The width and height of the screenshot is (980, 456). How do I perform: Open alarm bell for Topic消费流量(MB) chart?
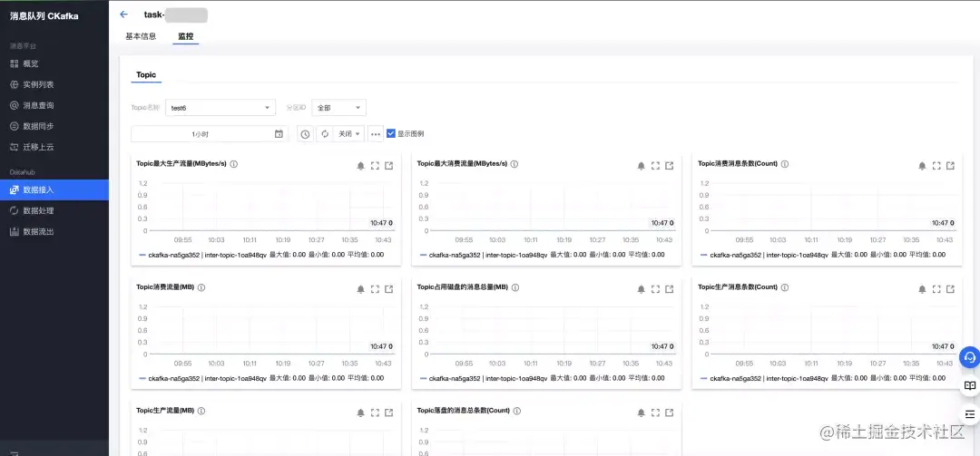(360, 289)
